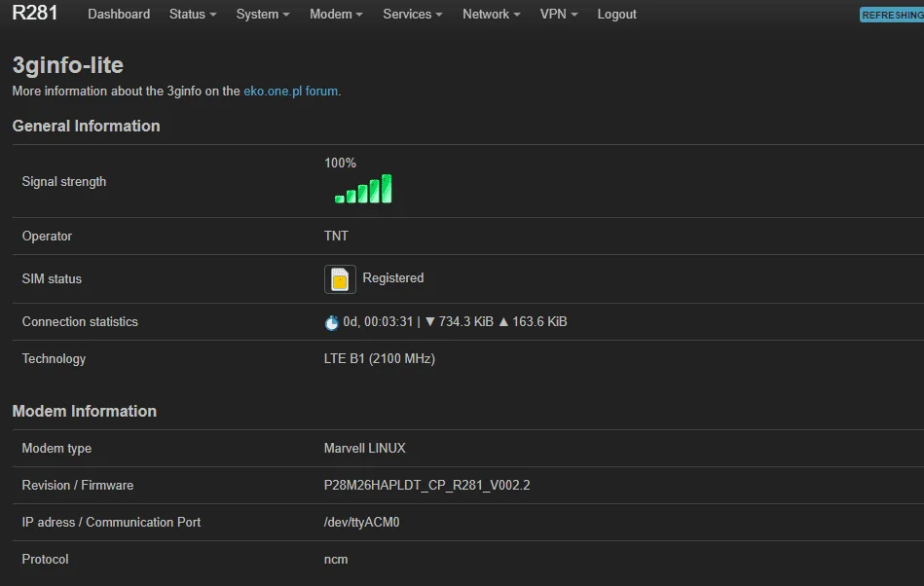
Task: Click the upload arrow before 163.6 KiB
Action: coord(503,321)
